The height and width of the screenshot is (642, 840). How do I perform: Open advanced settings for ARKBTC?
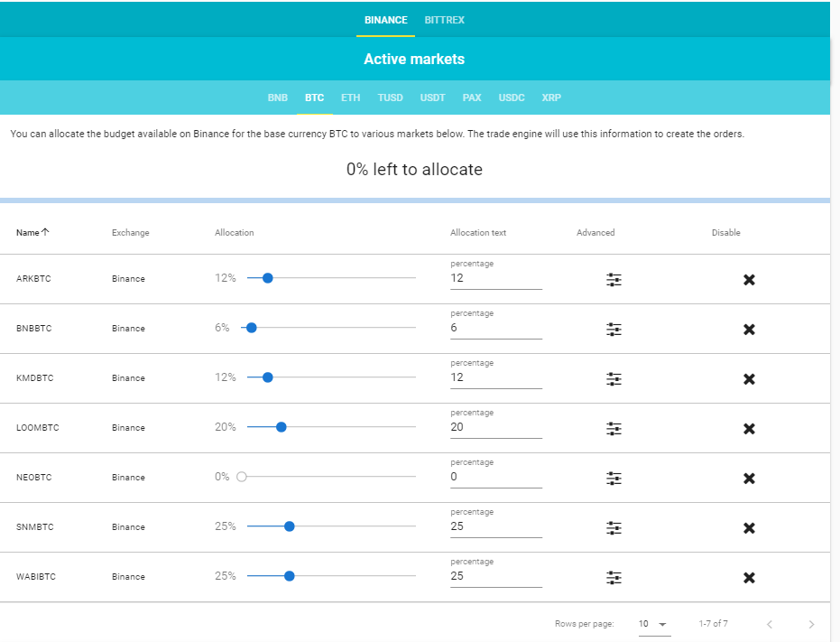click(x=614, y=279)
